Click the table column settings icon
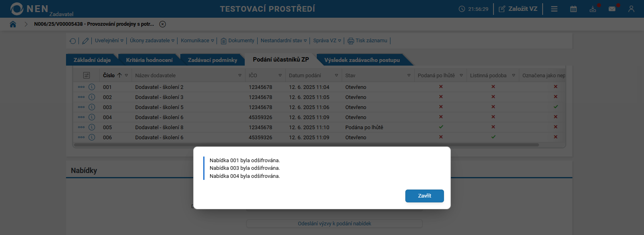The image size is (644, 235). tap(87, 75)
